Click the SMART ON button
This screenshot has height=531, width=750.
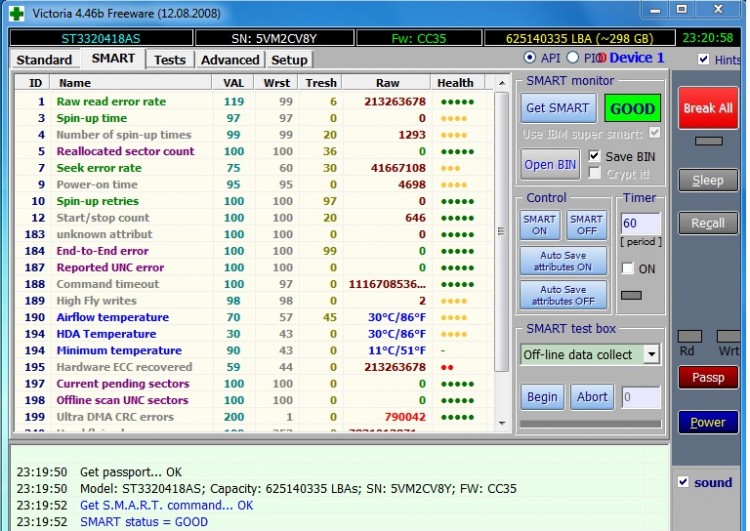540,225
